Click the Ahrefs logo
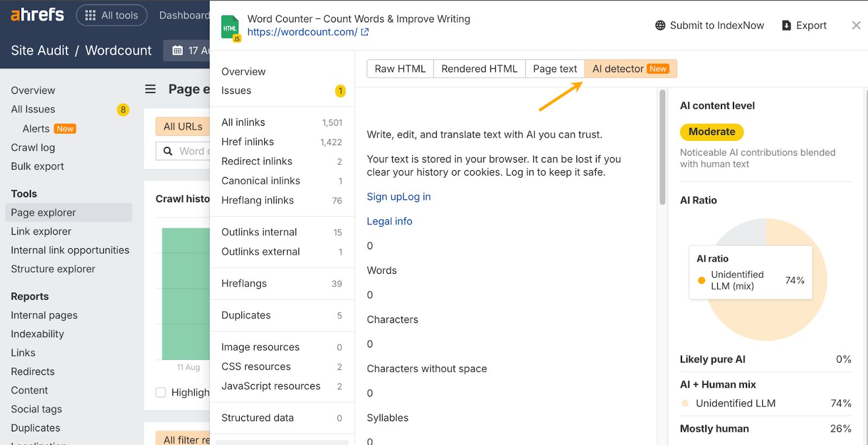 37,15
